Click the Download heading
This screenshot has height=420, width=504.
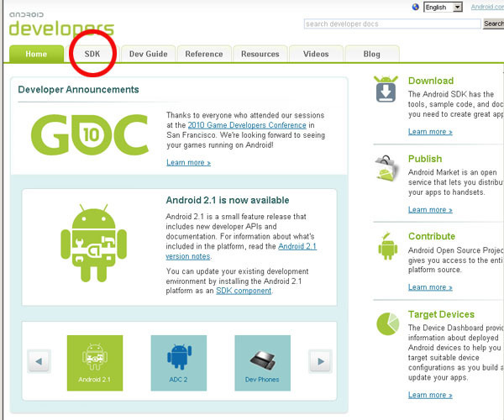click(x=431, y=81)
